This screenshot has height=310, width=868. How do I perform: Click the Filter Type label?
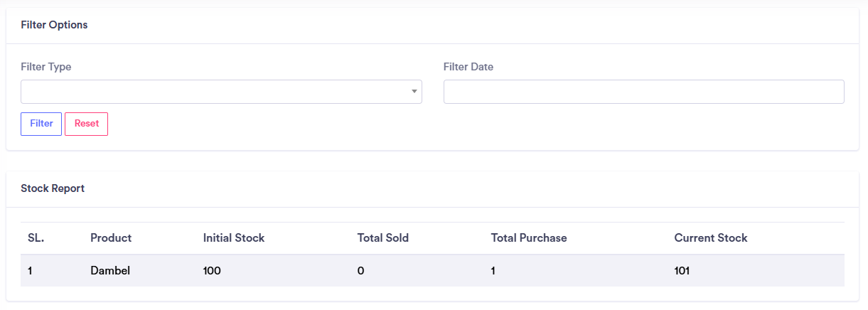[46, 67]
